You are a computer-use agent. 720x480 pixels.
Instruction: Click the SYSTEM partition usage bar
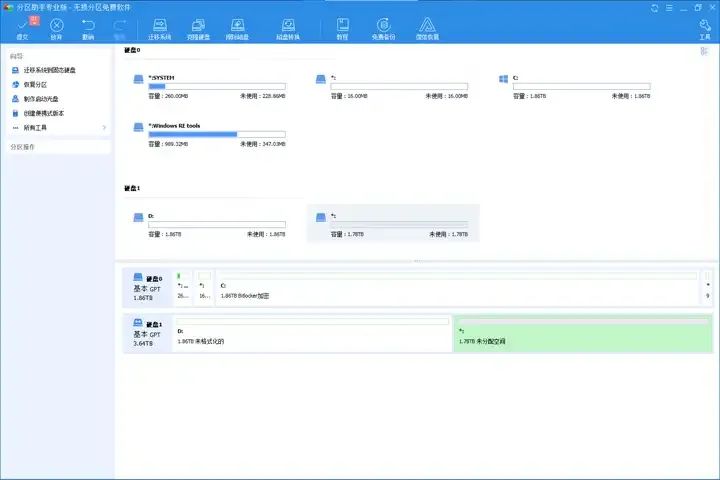click(x=217, y=86)
